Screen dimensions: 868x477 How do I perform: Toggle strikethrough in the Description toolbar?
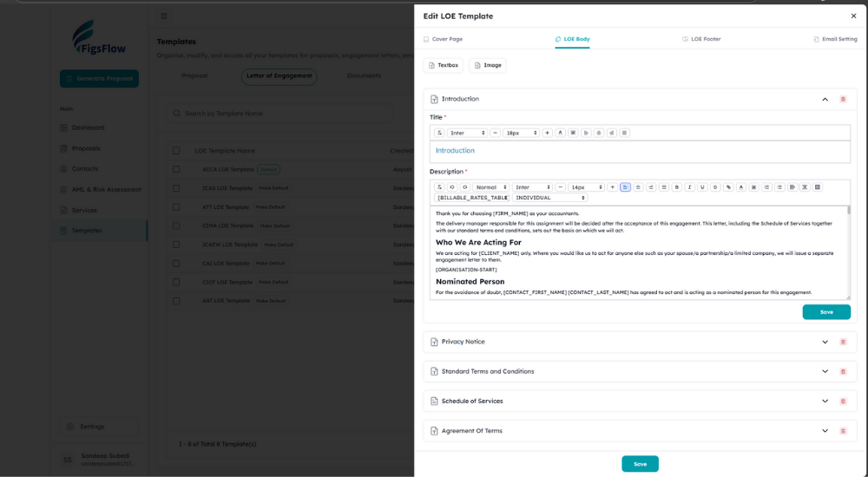[x=715, y=187]
